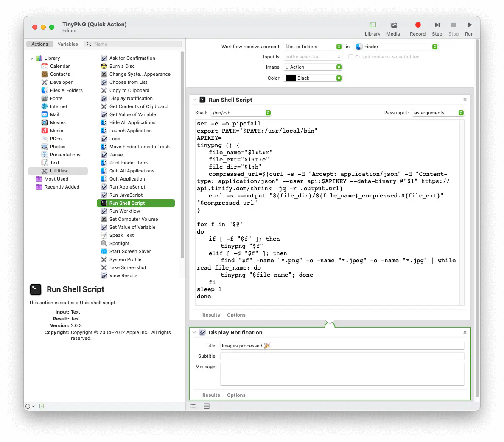504x442 pixels.
Task: Open the Media browser icon
Action: click(393, 25)
